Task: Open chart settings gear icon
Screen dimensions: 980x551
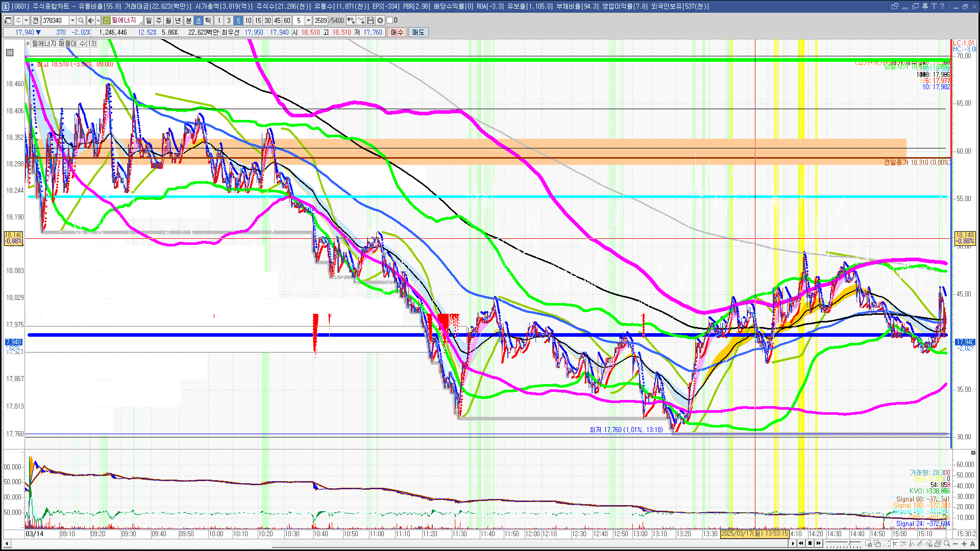Action: [380, 20]
